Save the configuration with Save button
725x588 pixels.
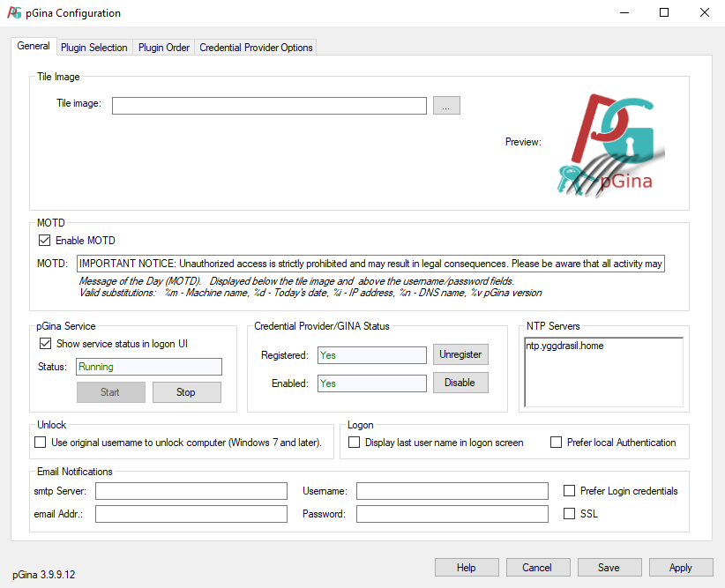609,567
